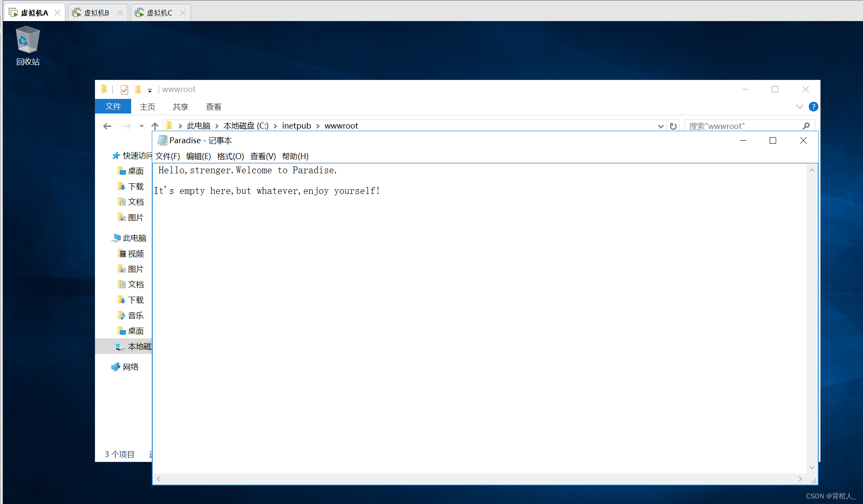Open the 查看 ribbon tab in Explorer
This screenshot has width=863, height=504.
pyautogui.click(x=213, y=107)
